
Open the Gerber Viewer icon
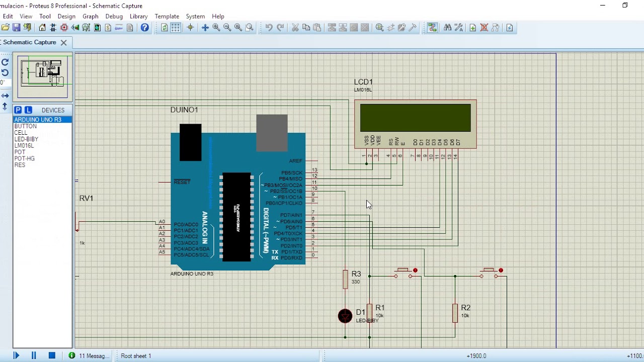[x=86, y=28]
